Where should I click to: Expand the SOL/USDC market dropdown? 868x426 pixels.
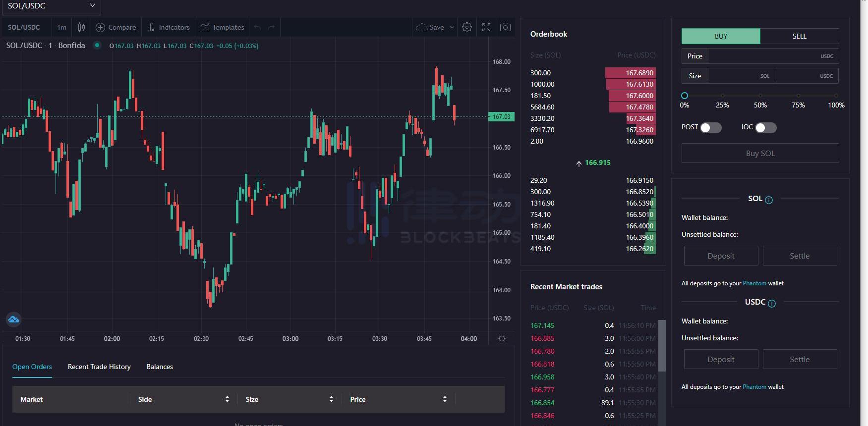point(51,6)
